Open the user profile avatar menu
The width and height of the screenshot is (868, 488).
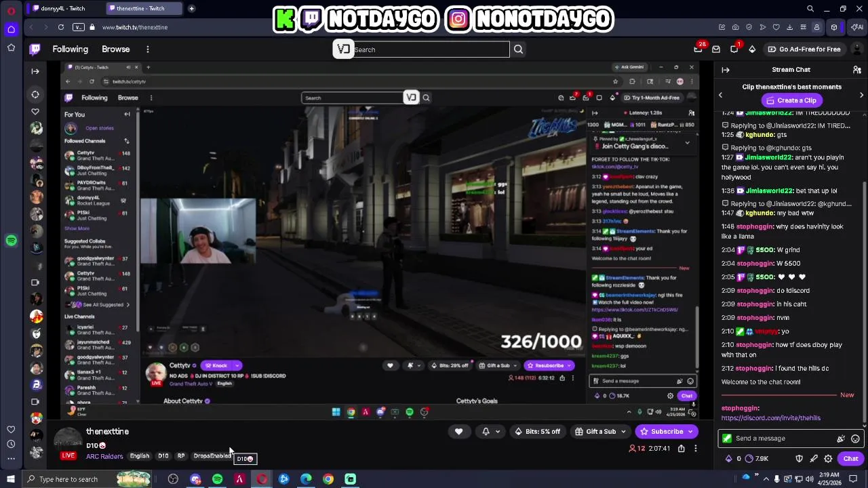tap(857, 49)
